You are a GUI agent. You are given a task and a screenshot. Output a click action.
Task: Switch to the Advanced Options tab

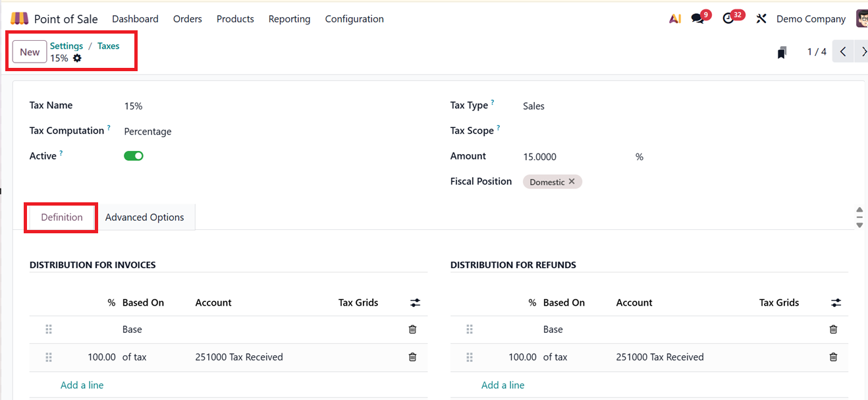tap(145, 217)
